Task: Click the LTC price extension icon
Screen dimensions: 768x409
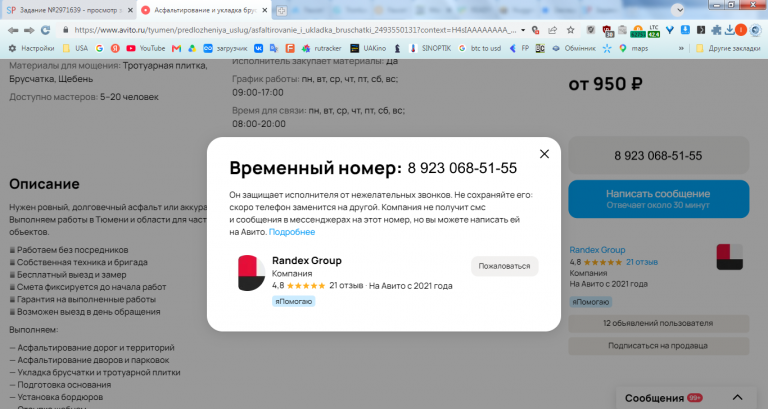Action: tap(654, 31)
